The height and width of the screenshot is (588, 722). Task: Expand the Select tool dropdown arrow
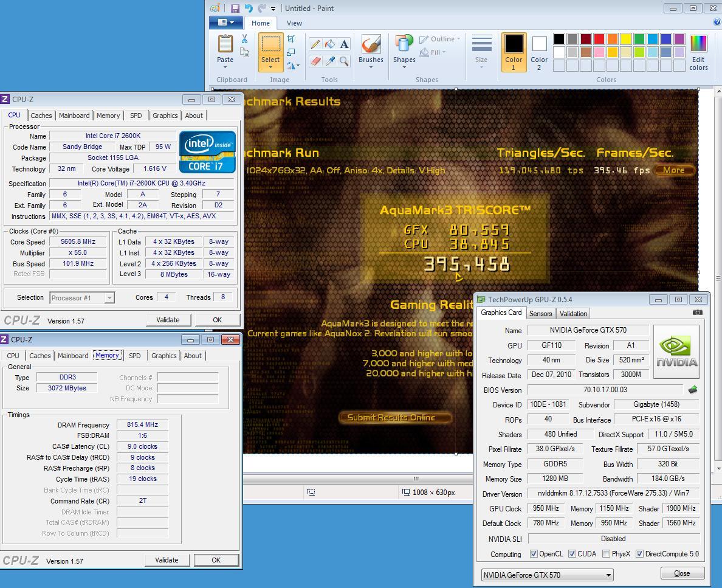tap(271, 67)
